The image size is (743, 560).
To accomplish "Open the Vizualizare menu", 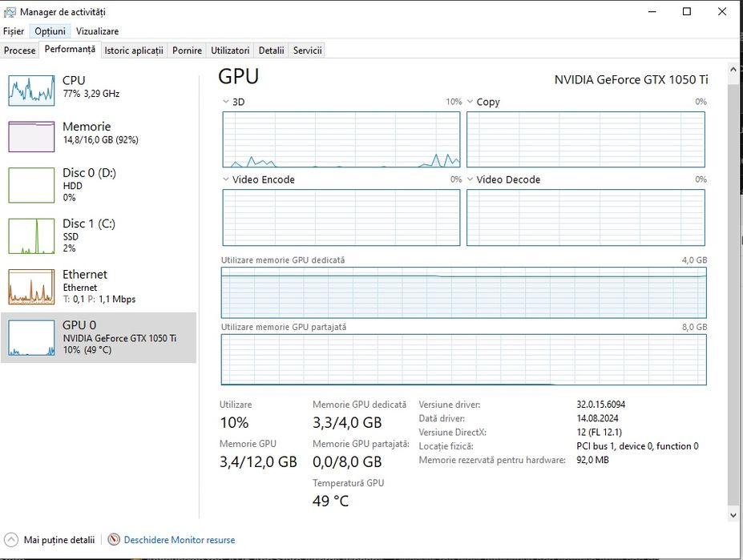I will pos(97,31).
